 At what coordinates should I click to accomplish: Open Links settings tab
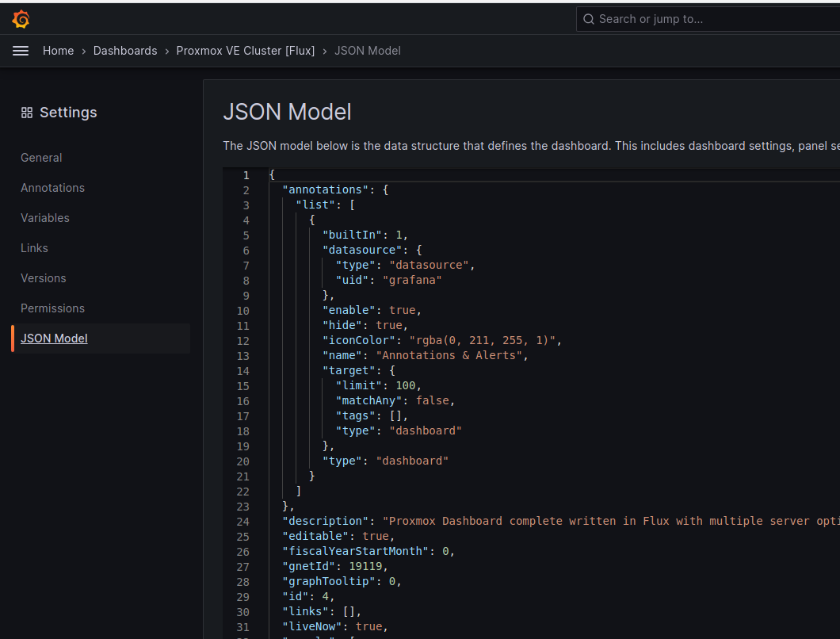point(34,247)
